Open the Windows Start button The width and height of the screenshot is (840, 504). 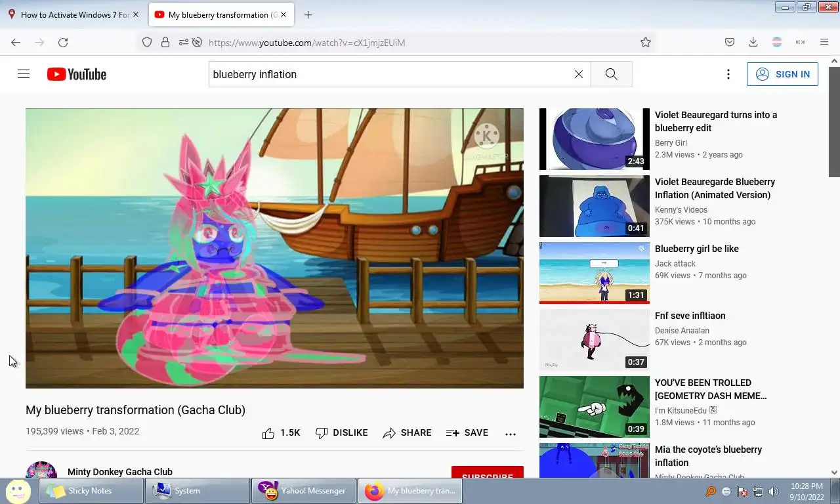tap(18, 490)
